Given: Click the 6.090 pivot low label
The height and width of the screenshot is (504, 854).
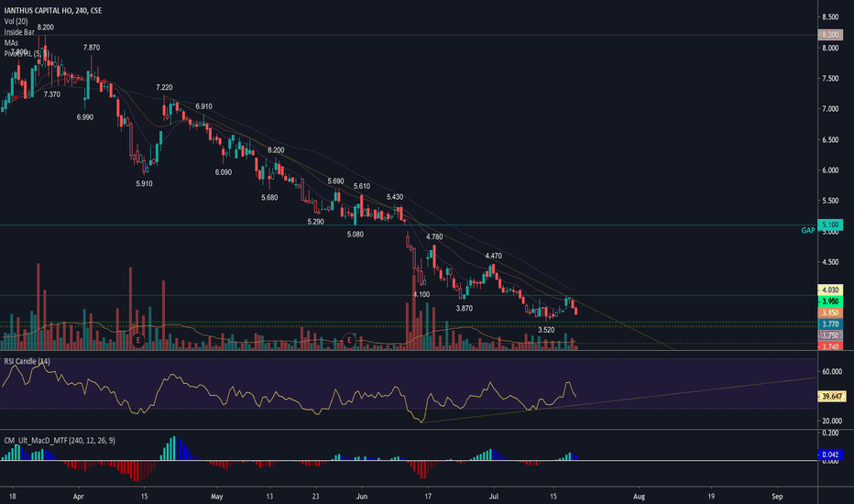Looking at the screenshot, I should 224,172.
